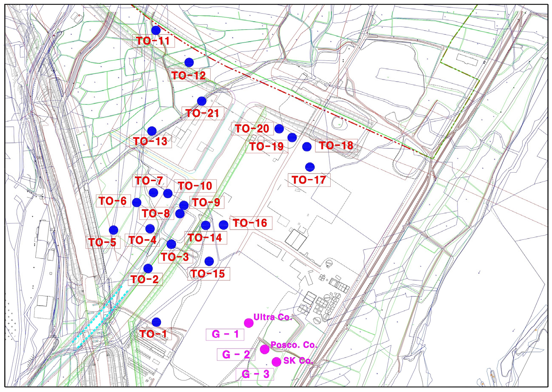Select the TO-16 label
Image resolution: width=552 pixels, height=392 pixels.
(x=250, y=223)
